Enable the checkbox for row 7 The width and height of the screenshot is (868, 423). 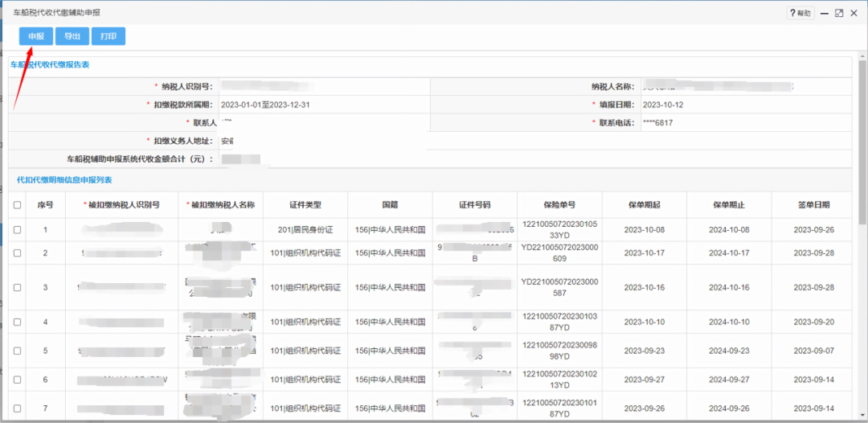(18, 409)
